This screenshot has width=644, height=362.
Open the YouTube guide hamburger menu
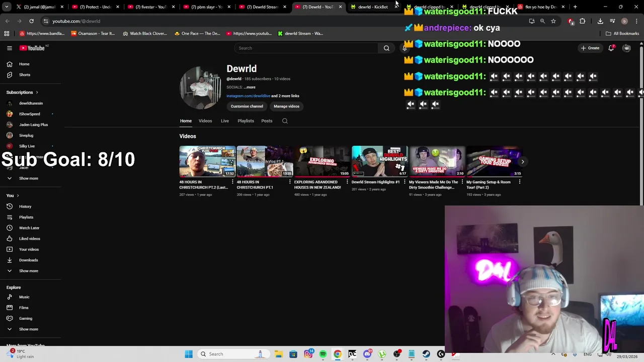pos(10,48)
